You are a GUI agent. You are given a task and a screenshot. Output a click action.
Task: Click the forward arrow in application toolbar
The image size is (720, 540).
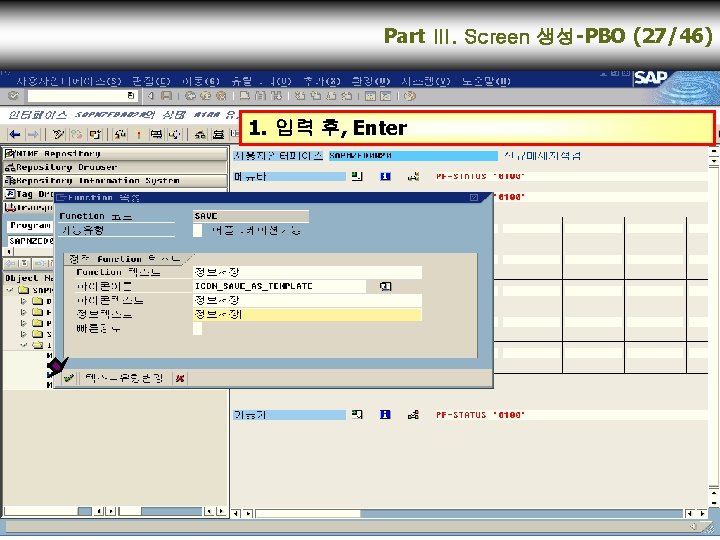tap(33, 134)
